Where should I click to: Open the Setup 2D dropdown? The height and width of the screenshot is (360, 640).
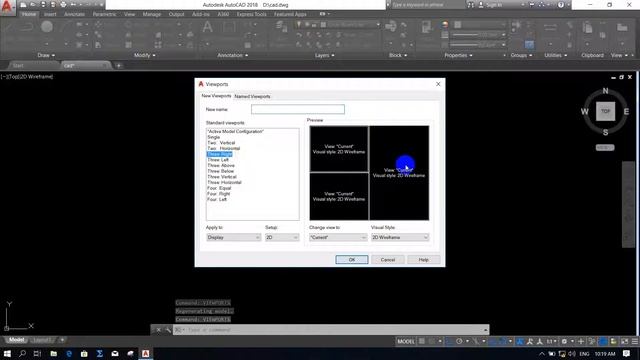tap(282, 237)
